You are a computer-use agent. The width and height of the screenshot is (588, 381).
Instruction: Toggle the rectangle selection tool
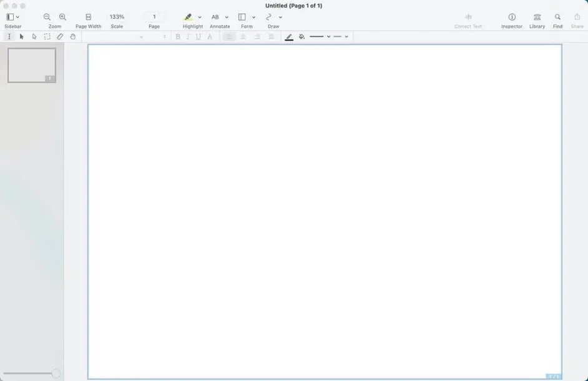coord(47,37)
